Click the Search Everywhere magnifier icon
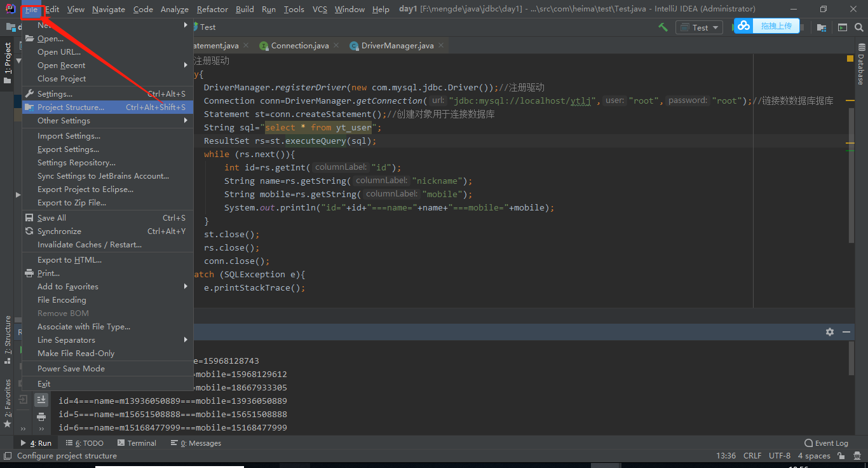Image resolution: width=868 pixels, height=468 pixels. coord(858,27)
